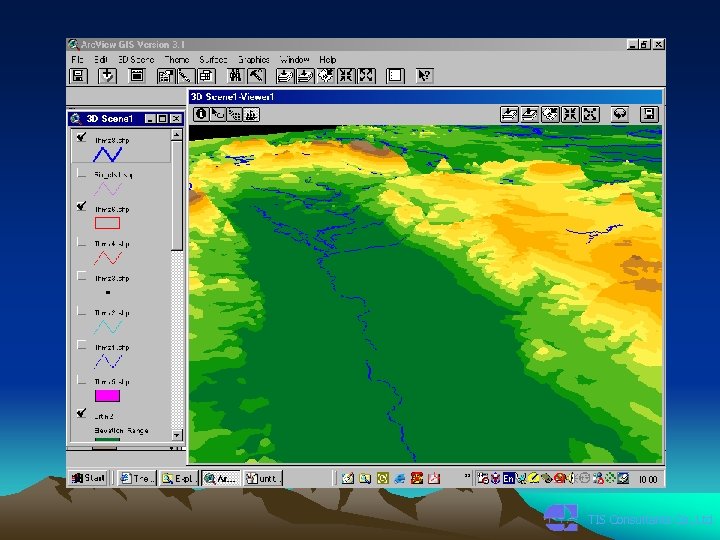Switch to the 'untt...' taskbar window

263,478
